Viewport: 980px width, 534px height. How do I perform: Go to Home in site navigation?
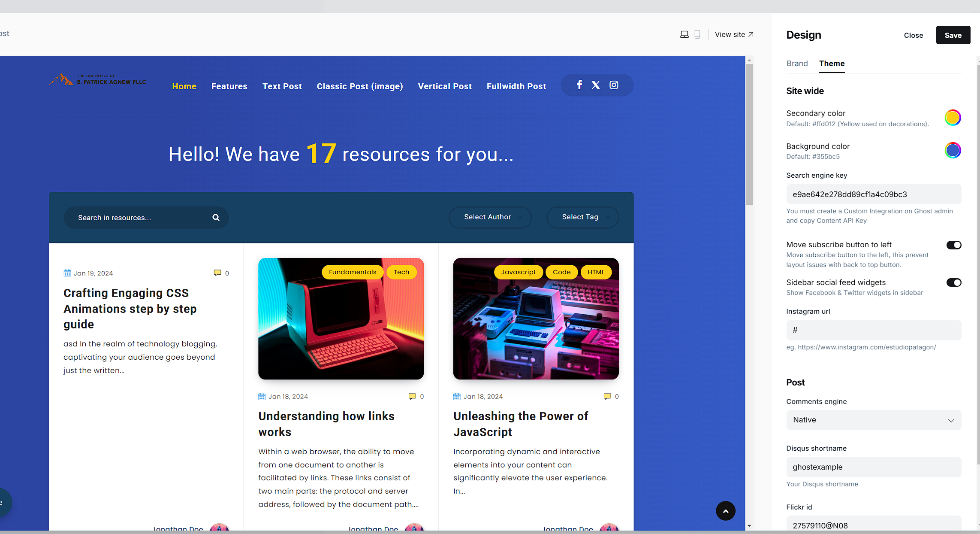click(x=184, y=86)
